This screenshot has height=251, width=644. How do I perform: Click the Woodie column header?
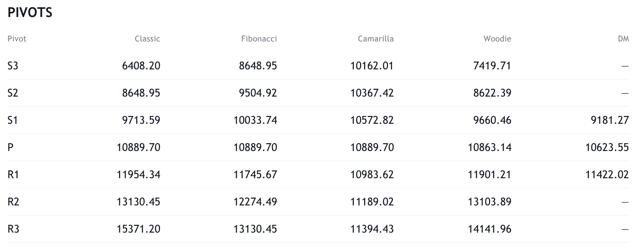point(497,39)
